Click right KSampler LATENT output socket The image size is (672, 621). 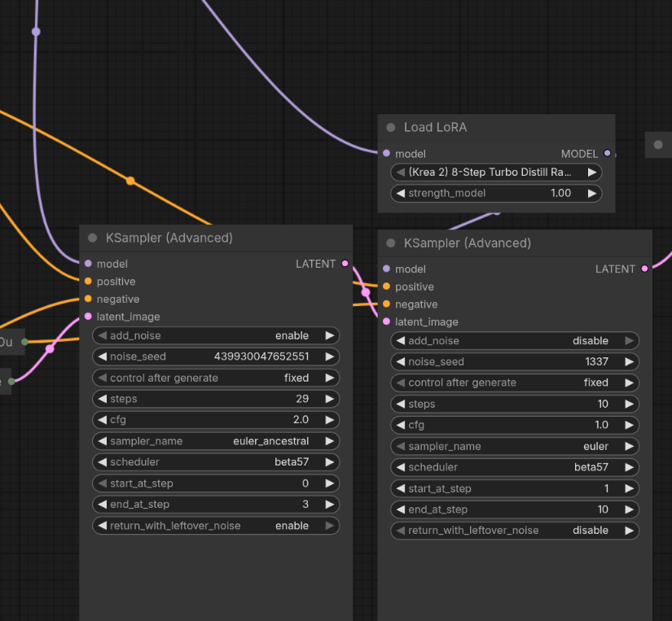[x=644, y=269]
